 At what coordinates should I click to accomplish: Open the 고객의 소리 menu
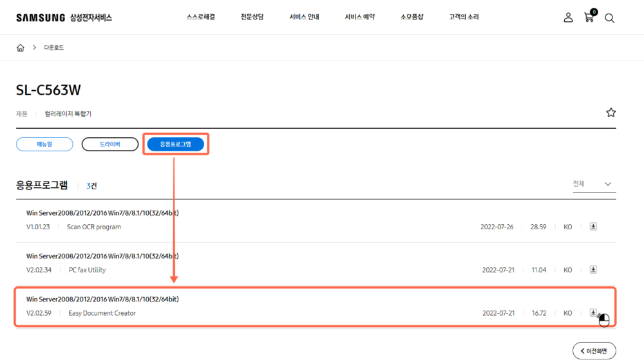coord(464,17)
